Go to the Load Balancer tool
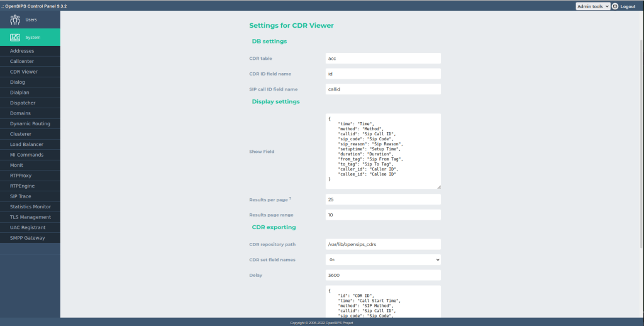Image resolution: width=644 pixels, height=326 pixels. 26,144
